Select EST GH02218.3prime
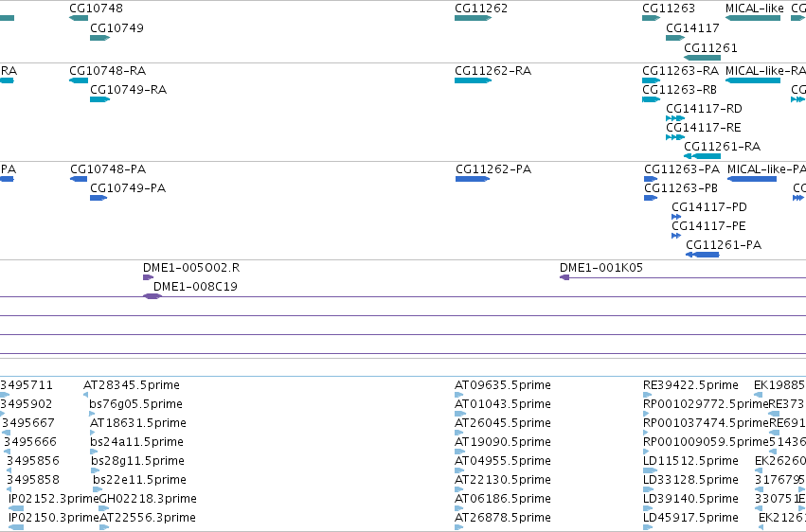The width and height of the screenshot is (806, 532). (148, 499)
